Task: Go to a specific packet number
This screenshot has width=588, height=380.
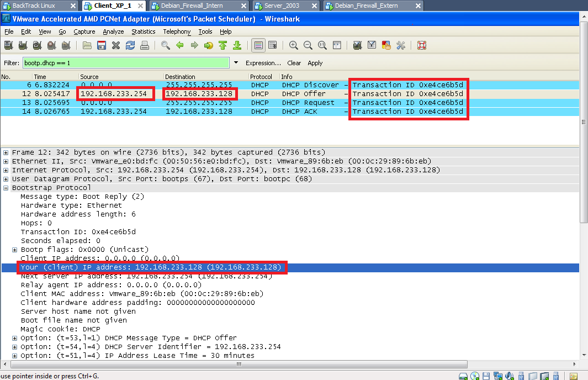Action: tap(209, 45)
